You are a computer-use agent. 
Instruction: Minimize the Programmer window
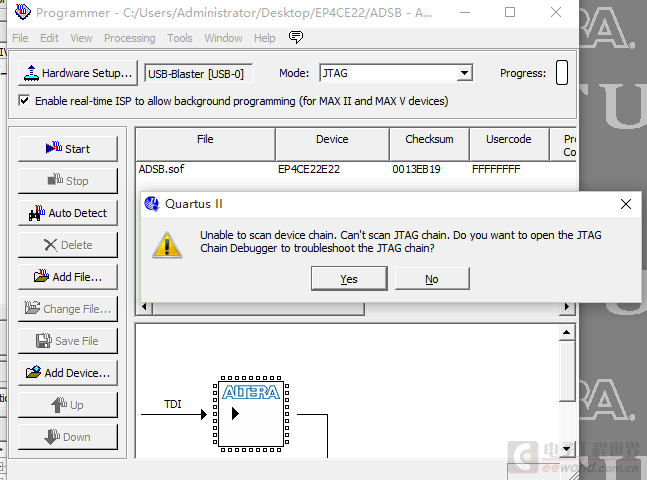(465, 12)
